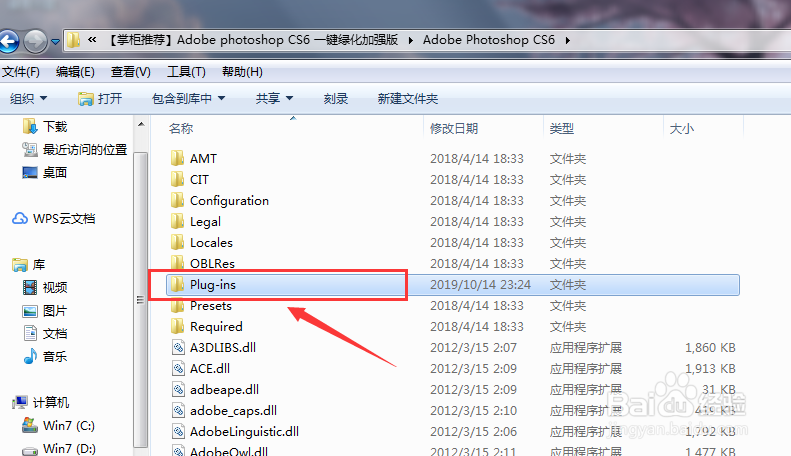Click the '2019/10/14 23:24' date cell

pos(480,285)
